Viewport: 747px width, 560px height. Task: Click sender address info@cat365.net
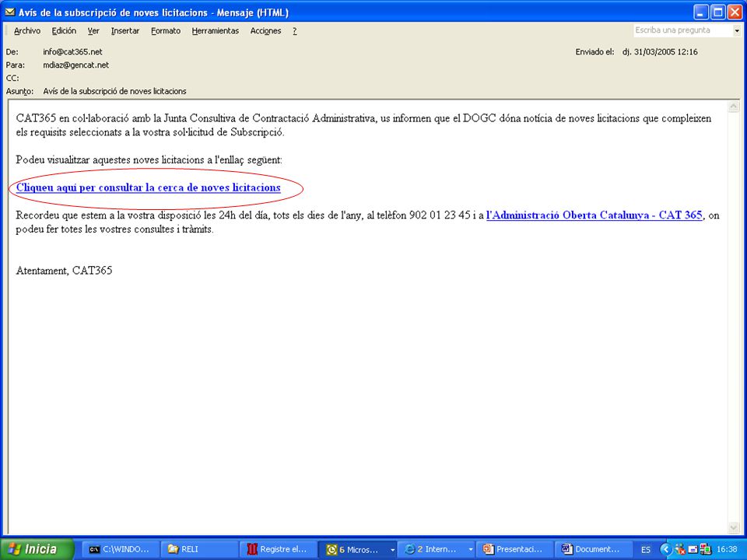pos(72,52)
